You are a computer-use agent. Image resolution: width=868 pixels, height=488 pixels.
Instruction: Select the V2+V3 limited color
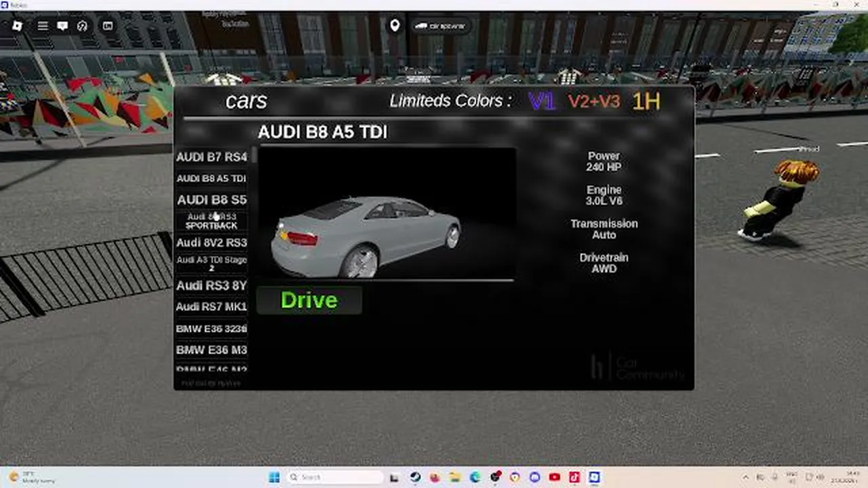point(594,102)
